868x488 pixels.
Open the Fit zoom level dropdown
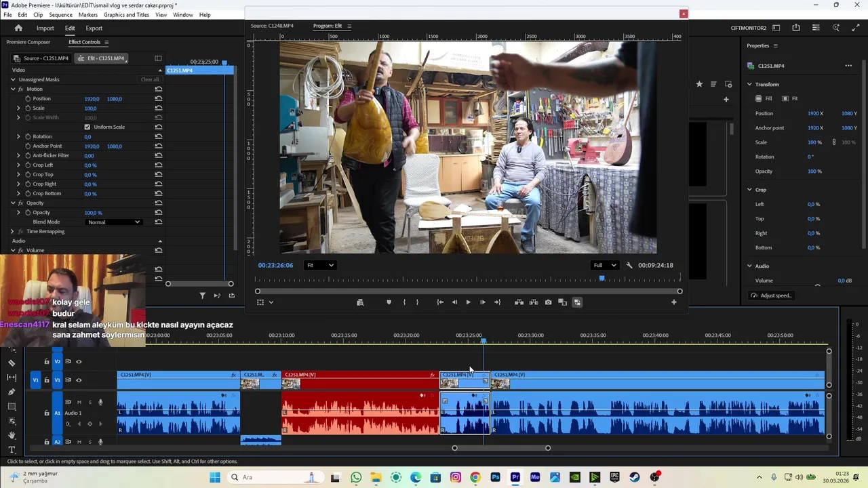(320, 265)
